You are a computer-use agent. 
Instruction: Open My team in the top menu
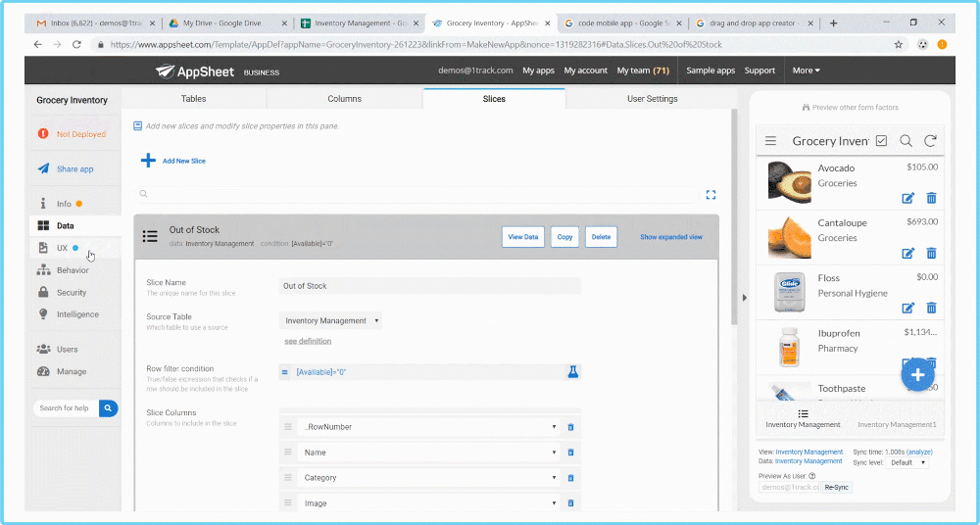[643, 71]
